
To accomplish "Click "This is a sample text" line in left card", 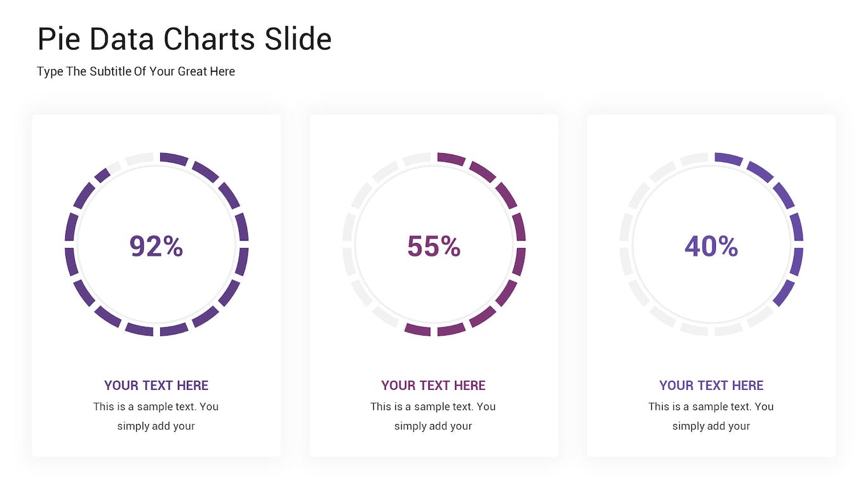I will tap(156, 406).
